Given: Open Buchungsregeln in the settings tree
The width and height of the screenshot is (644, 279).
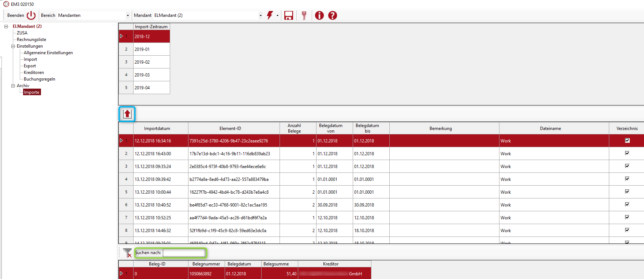Looking at the screenshot, I should [40, 79].
